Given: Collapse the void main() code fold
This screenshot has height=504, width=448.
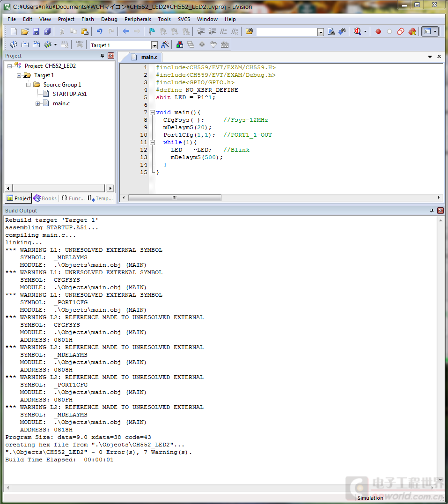Looking at the screenshot, I should (153, 112).
